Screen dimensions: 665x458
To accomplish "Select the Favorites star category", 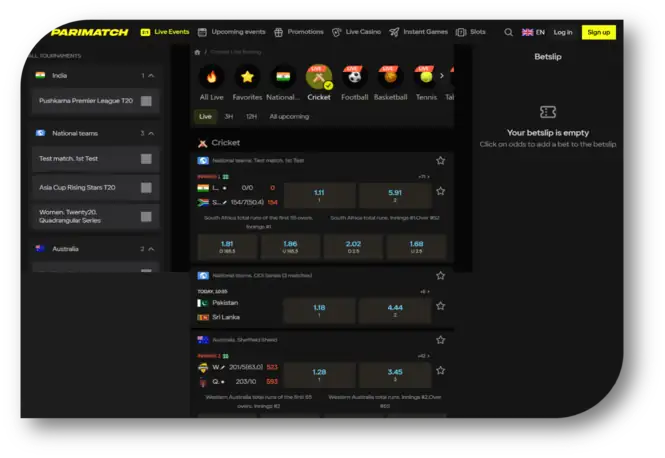I will tap(247, 77).
